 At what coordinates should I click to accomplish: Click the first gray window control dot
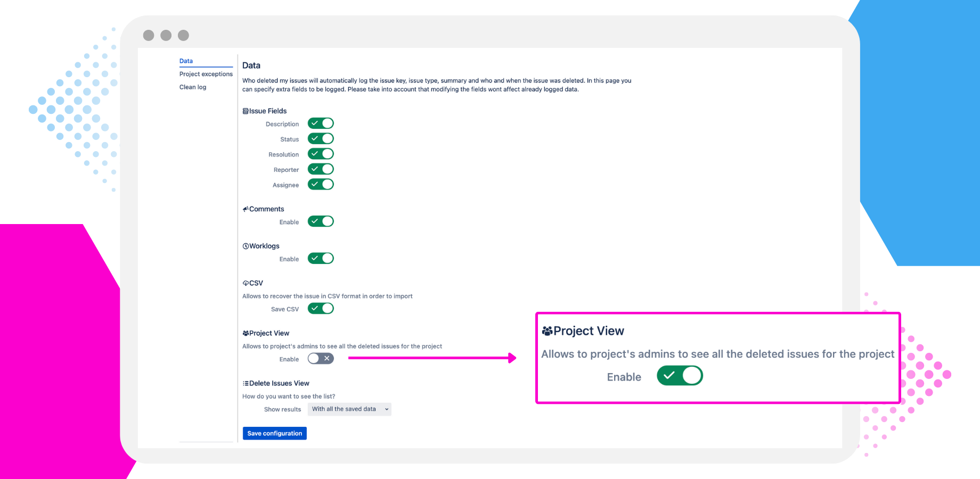click(x=149, y=35)
